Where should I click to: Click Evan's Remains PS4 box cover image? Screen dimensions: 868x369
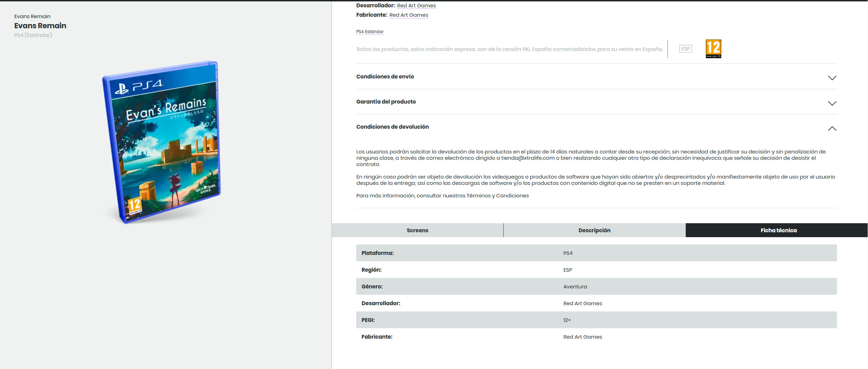pos(161,142)
